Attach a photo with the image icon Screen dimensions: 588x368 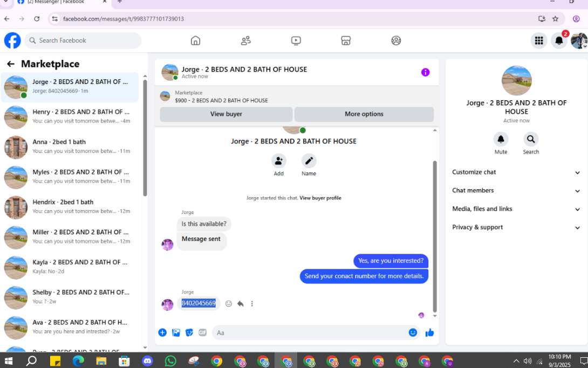[176, 332]
